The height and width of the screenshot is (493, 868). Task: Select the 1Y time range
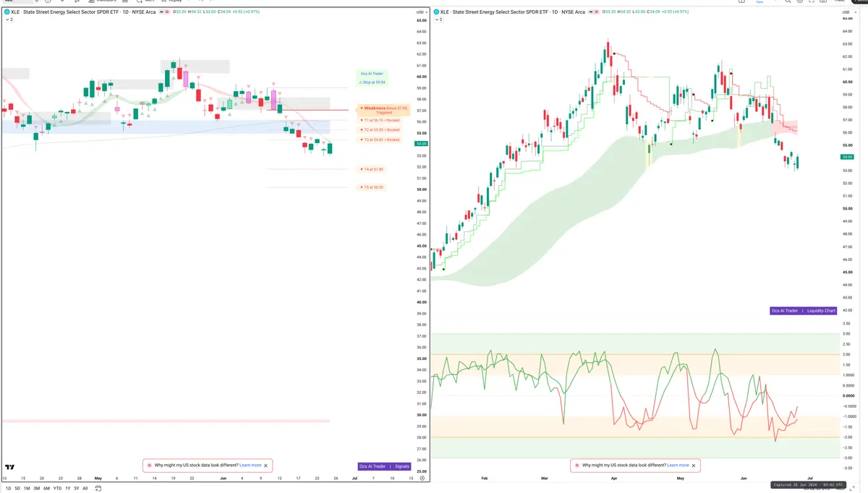point(67,488)
